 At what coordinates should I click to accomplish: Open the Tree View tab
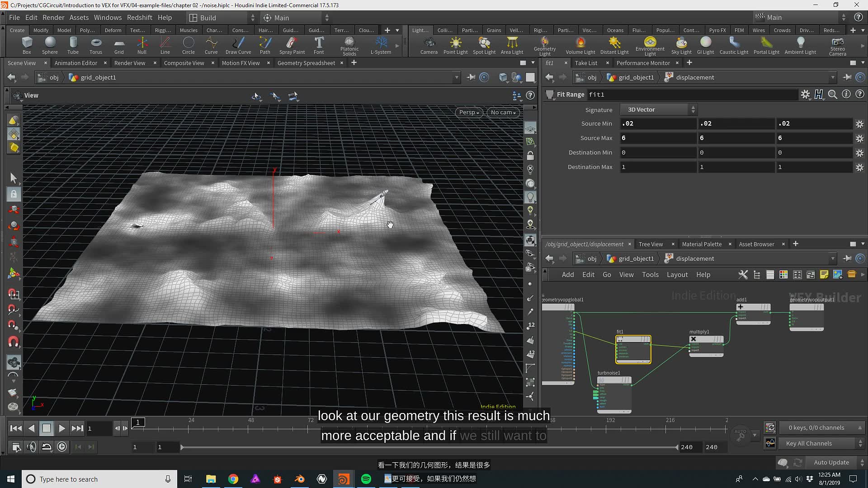coord(651,244)
